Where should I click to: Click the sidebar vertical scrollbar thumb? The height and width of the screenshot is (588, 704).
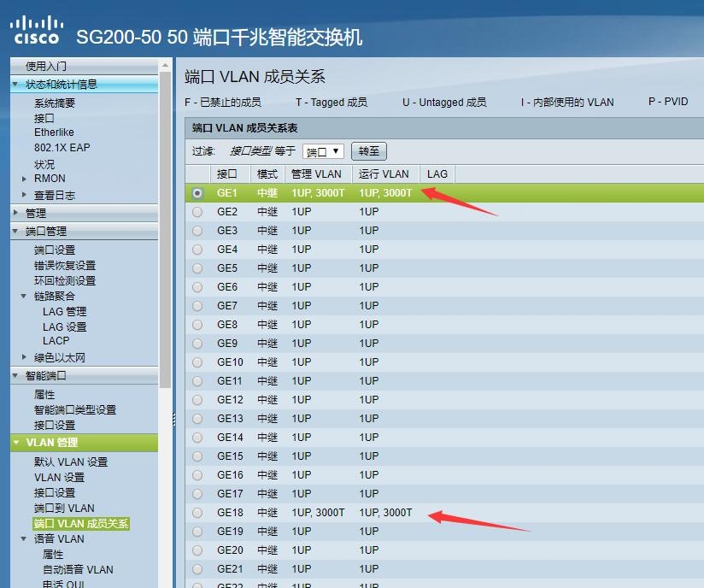165,229
